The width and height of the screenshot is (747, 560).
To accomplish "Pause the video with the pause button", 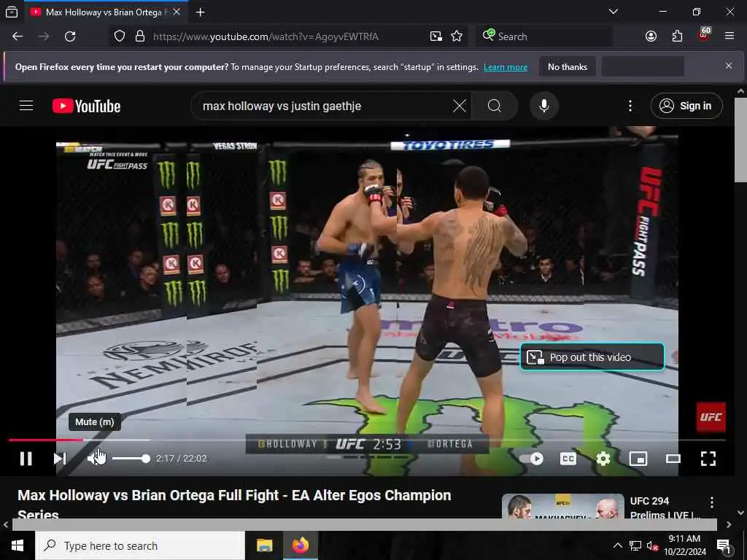I will click(x=26, y=459).
